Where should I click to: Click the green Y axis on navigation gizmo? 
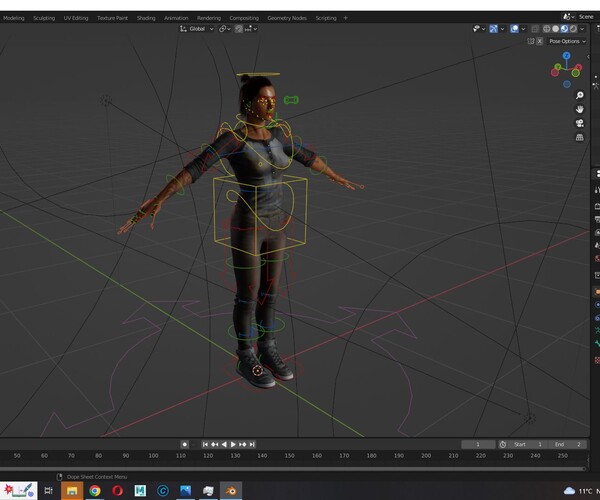[558, 67]
